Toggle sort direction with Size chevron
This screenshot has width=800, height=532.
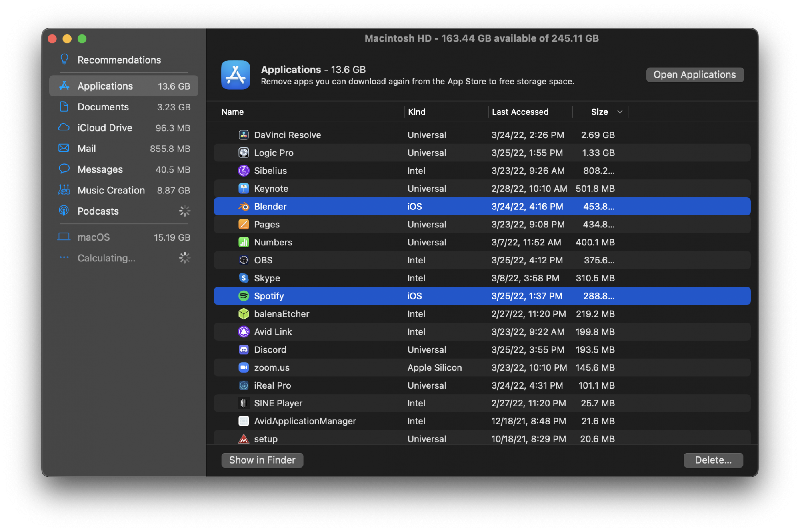point(620,112)
